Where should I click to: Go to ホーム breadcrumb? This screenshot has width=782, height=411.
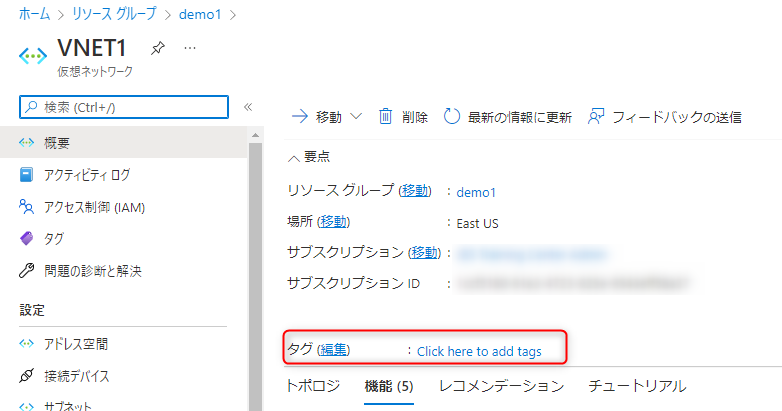pyautogui.click(x=34, y=14)
